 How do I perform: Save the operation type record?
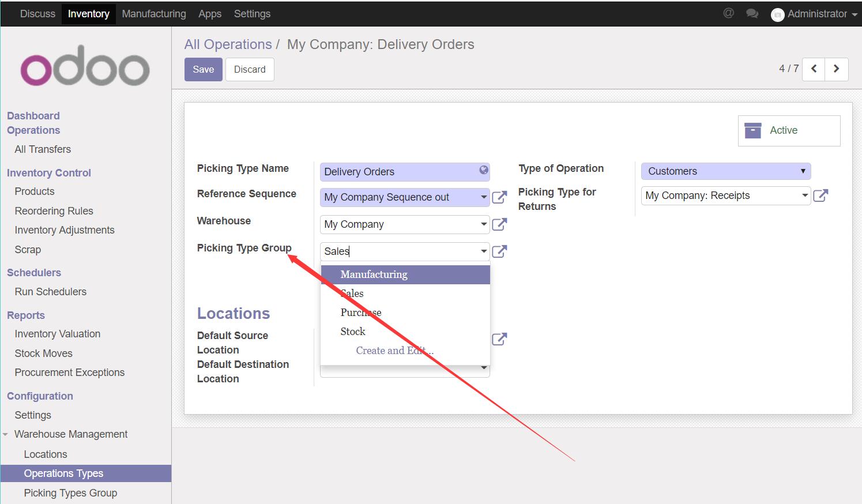point(204,69)
